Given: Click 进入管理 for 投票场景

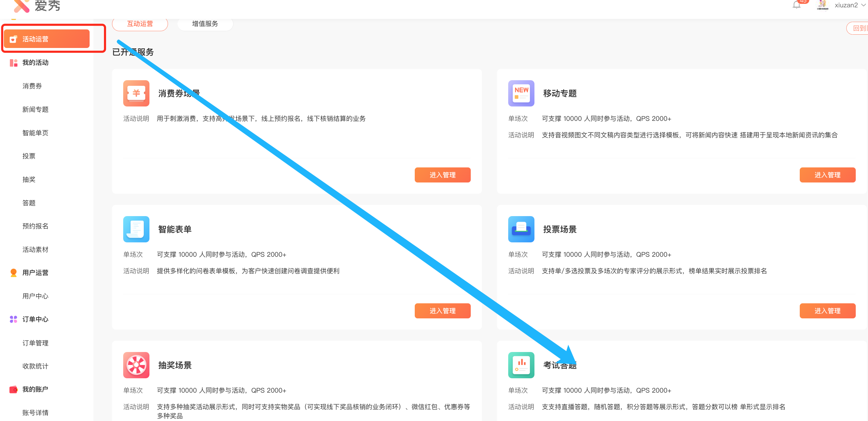Looking at the screenshot, I should (x=827, y=311).
